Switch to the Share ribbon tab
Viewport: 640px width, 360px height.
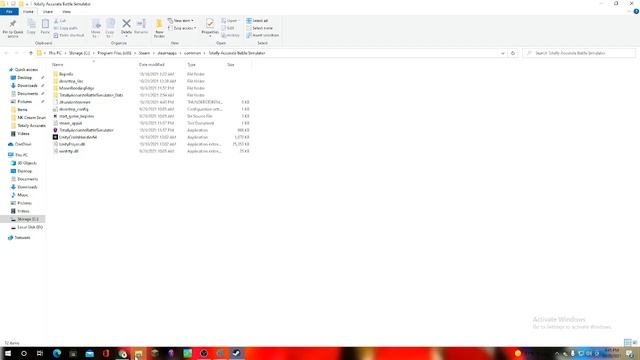tap(48, 11)
